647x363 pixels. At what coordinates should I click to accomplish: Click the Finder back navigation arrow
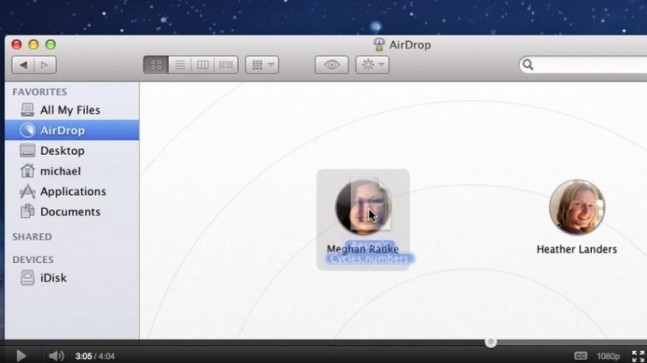[x=23, y=65]
